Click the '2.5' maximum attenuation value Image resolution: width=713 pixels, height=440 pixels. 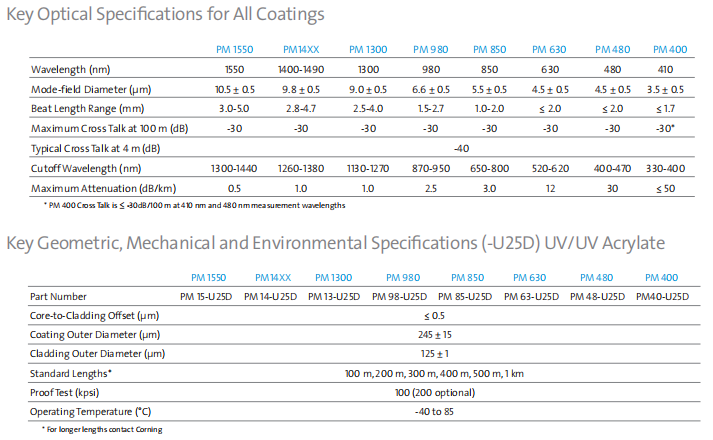(x=431, y=189)
